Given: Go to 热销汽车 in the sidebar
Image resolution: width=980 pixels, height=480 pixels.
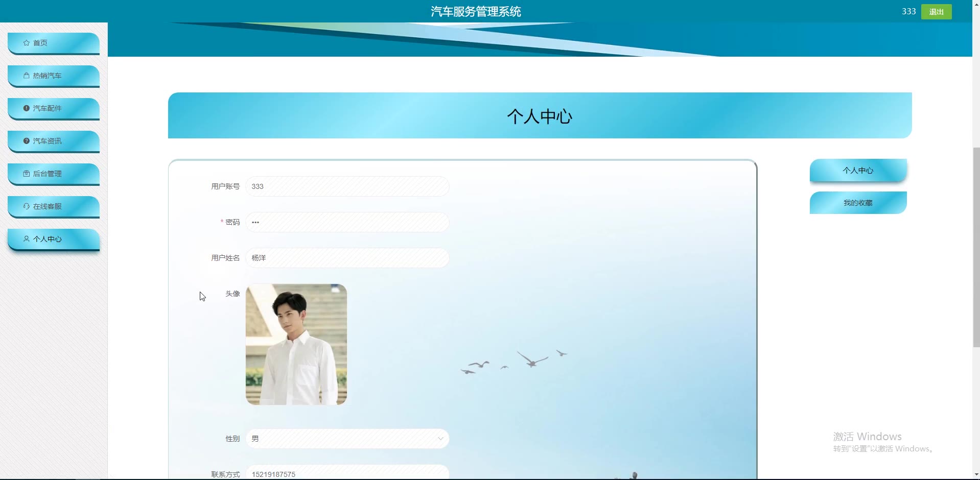Looking at the screenshot, I should point(54,76).
